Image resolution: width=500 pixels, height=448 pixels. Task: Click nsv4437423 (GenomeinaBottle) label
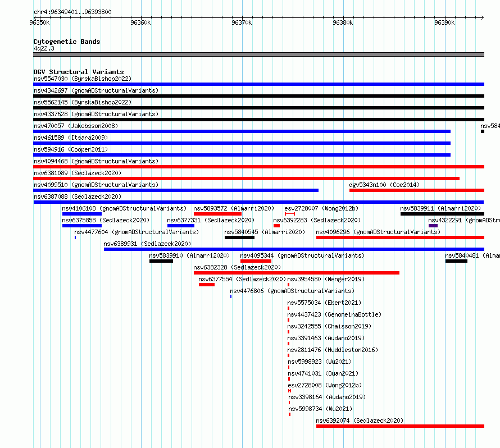(334, 314)
